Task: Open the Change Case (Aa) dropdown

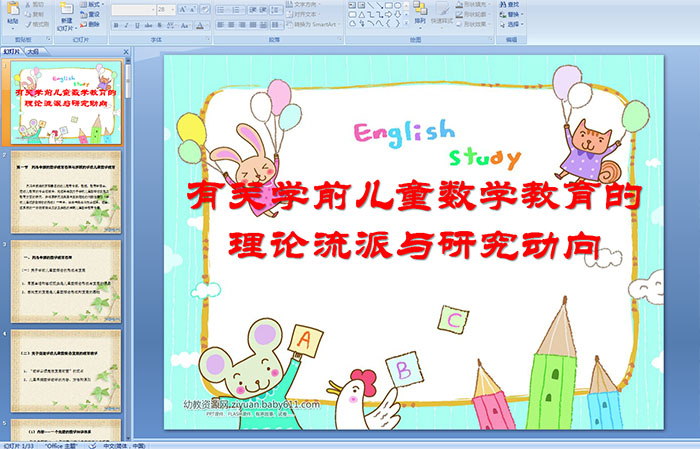Action: coord(185,25)
